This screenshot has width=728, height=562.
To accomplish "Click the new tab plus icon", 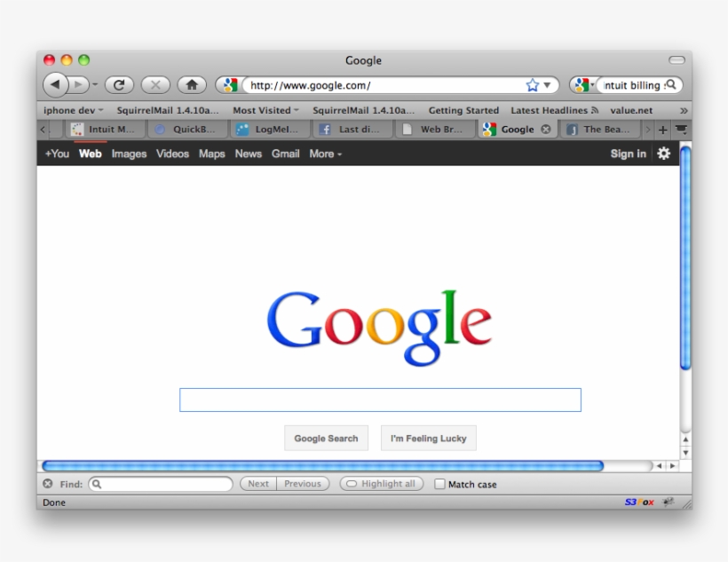I will click(x=662, y=130).
